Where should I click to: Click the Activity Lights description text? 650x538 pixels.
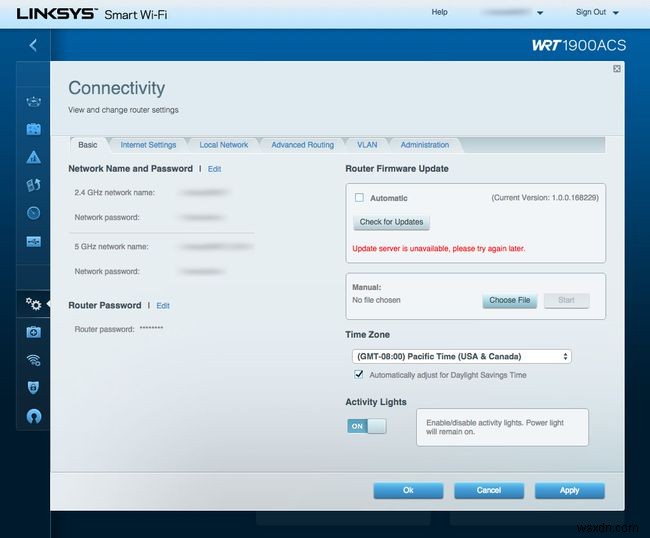[x=495, y=427]
